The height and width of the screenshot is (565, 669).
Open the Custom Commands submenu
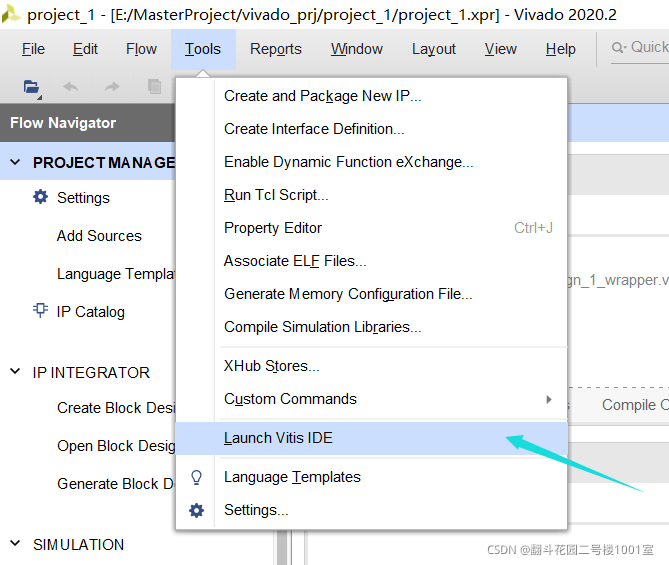pos(371,399)
